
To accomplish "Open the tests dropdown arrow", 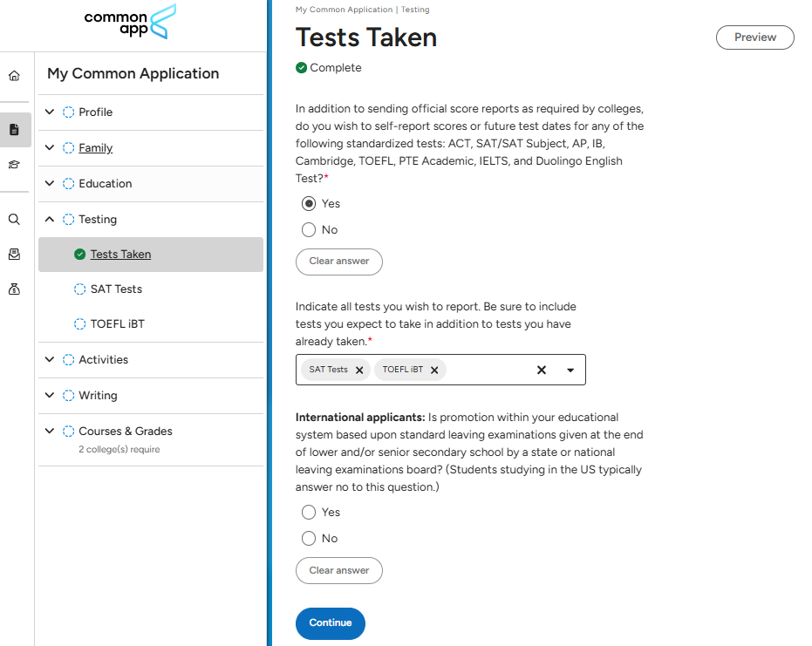I will tap(570, 370).
